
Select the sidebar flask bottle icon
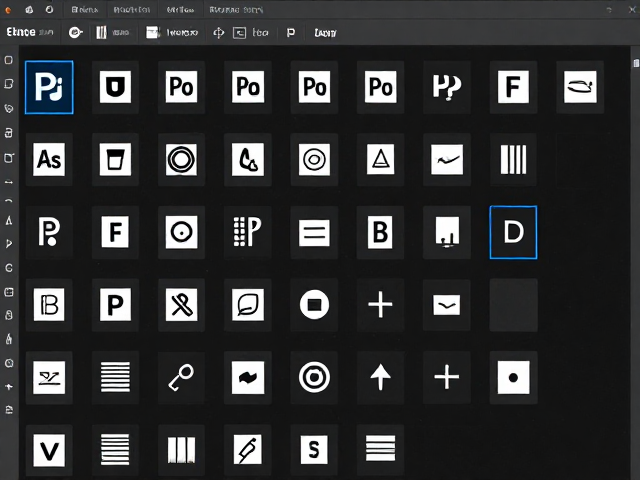pos(9,338)
